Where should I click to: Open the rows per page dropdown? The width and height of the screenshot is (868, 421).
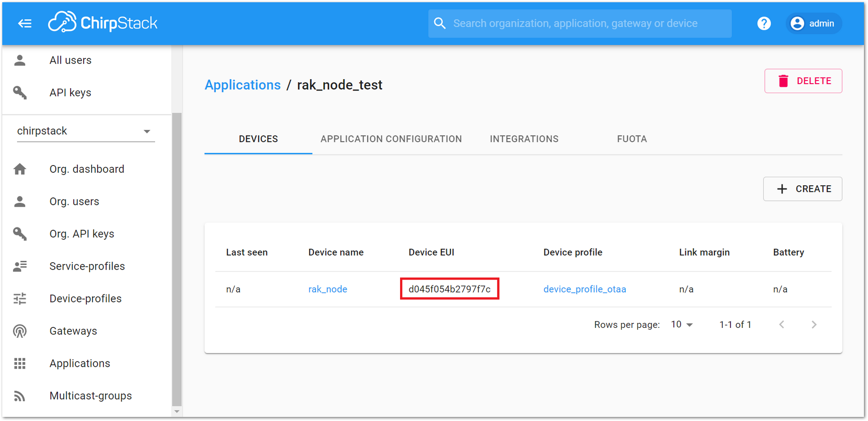tap(682, 325)
